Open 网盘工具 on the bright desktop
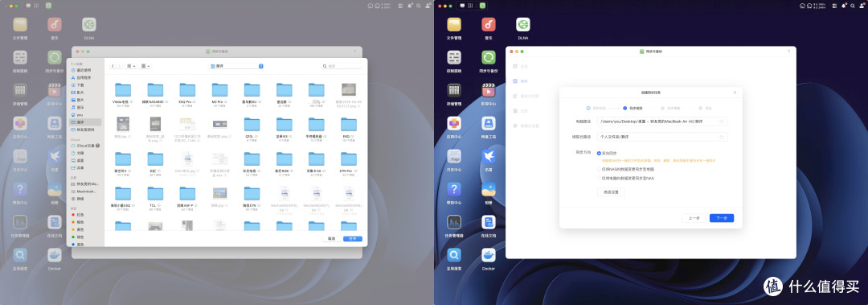868x305 pixels. tap(489, 123)
